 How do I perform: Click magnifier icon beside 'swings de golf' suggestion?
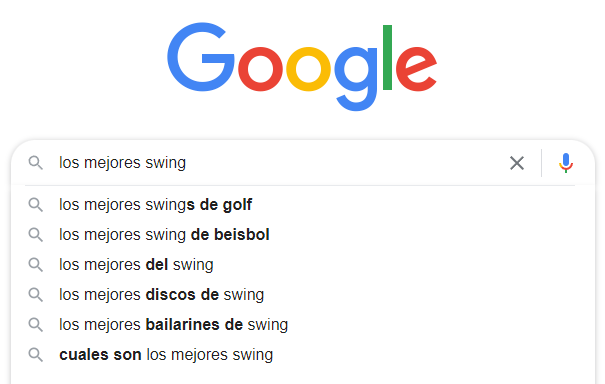click(35, 205)
